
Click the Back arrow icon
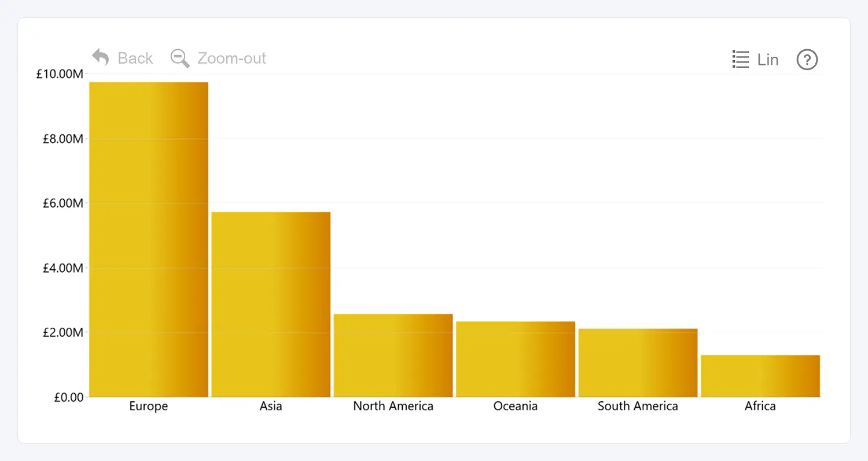101,57
